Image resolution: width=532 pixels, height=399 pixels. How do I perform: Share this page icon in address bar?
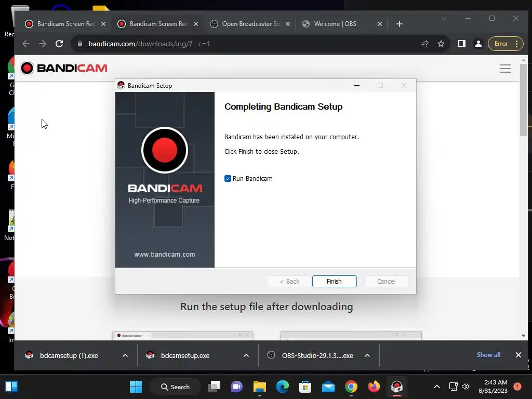(x=424, y=44)
